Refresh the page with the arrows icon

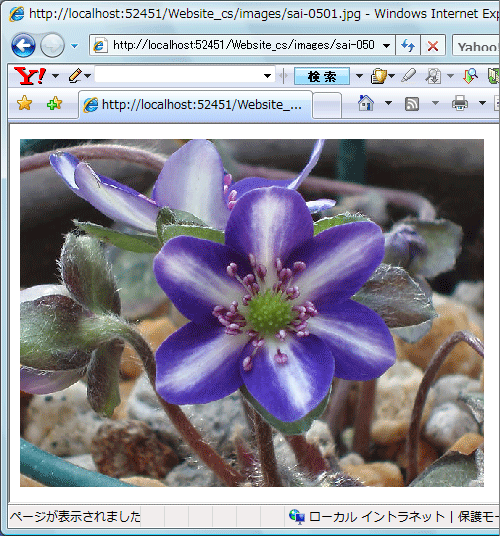coord(408,45)
